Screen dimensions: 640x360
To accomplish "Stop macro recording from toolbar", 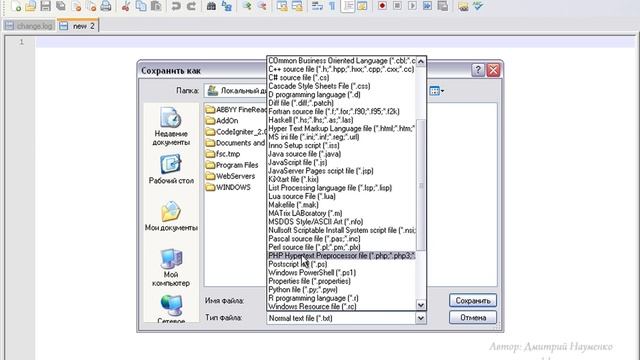I will coord(397,6).
